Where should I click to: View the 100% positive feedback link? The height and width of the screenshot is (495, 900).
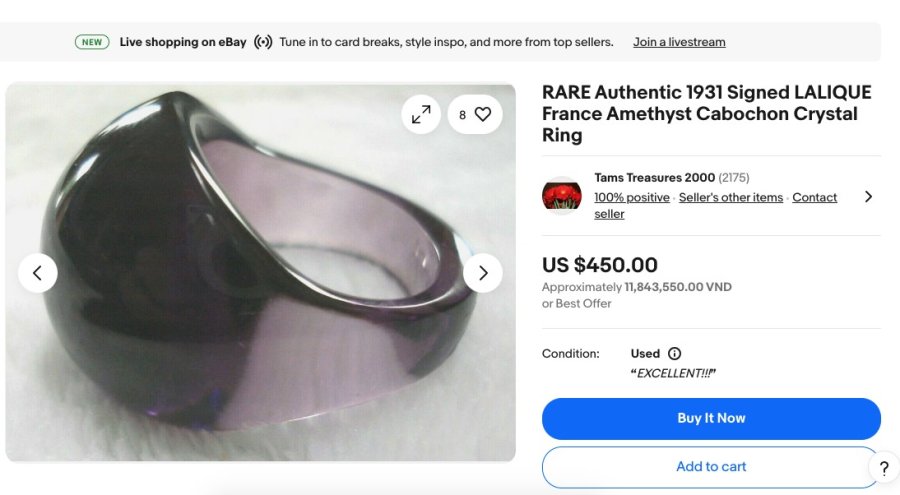[x=631, y=197]
